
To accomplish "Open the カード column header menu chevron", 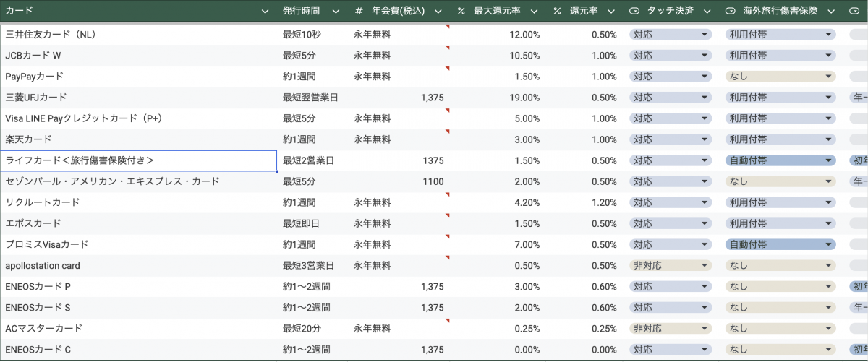I will (x=265, y=12).
